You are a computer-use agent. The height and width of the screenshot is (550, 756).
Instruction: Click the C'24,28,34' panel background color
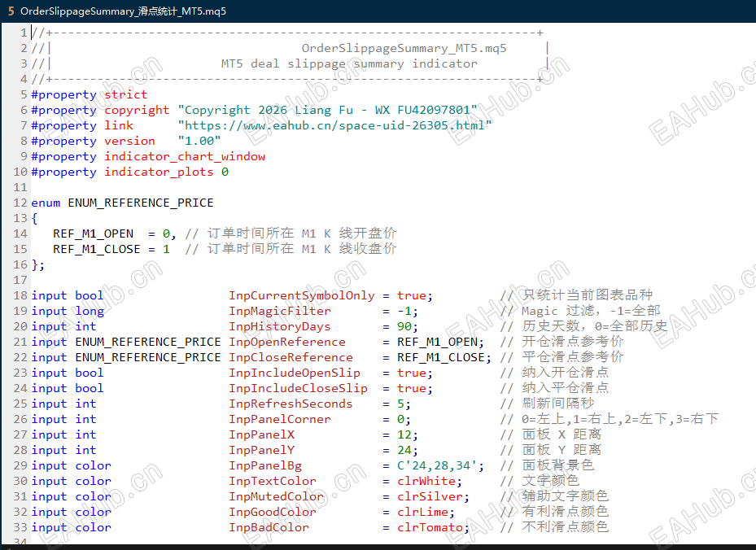[437, 465]
